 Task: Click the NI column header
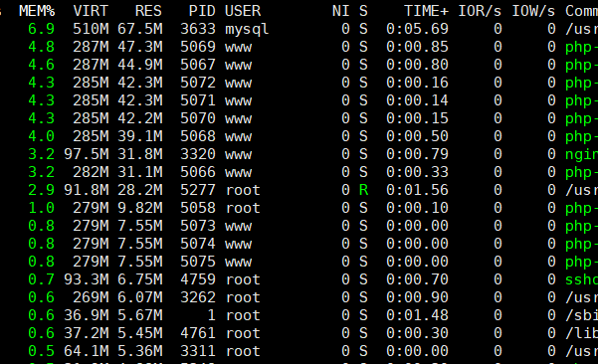(x=341, y=11)
